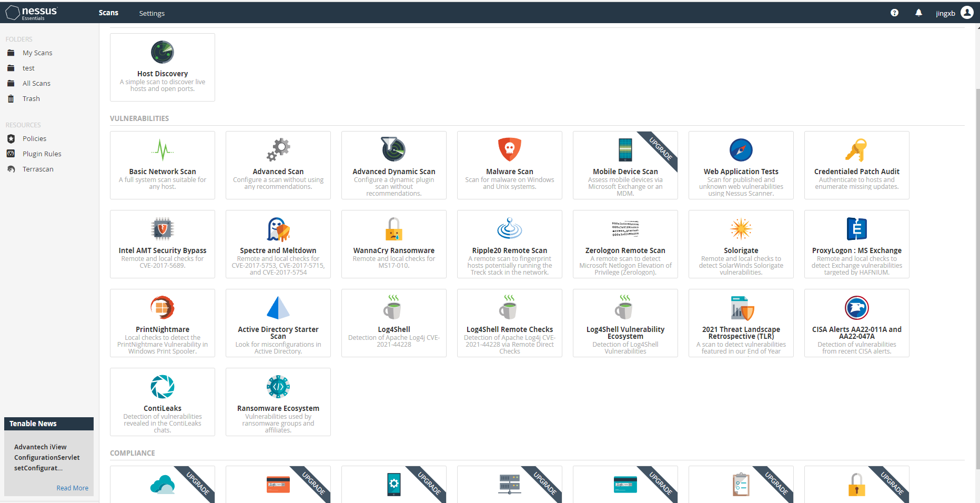Choose the Advanced Scan gears icon
This screenshot has width=980, height=503.
pyautogui.click(x=278, y=150)
